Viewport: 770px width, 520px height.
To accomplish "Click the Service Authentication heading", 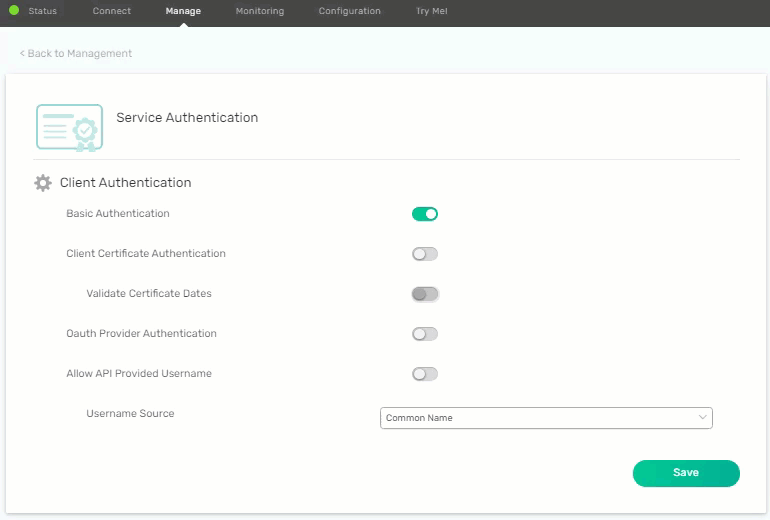I will click(187, 118).
